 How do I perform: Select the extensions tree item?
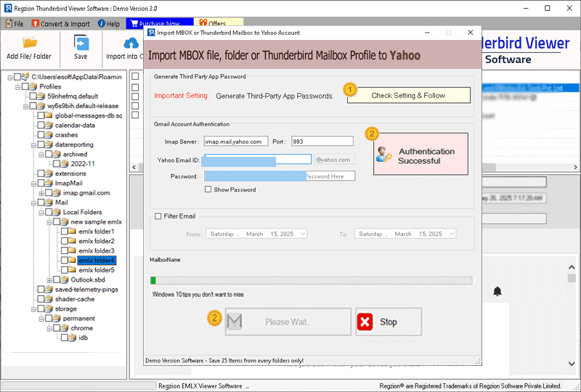(70, 173)
